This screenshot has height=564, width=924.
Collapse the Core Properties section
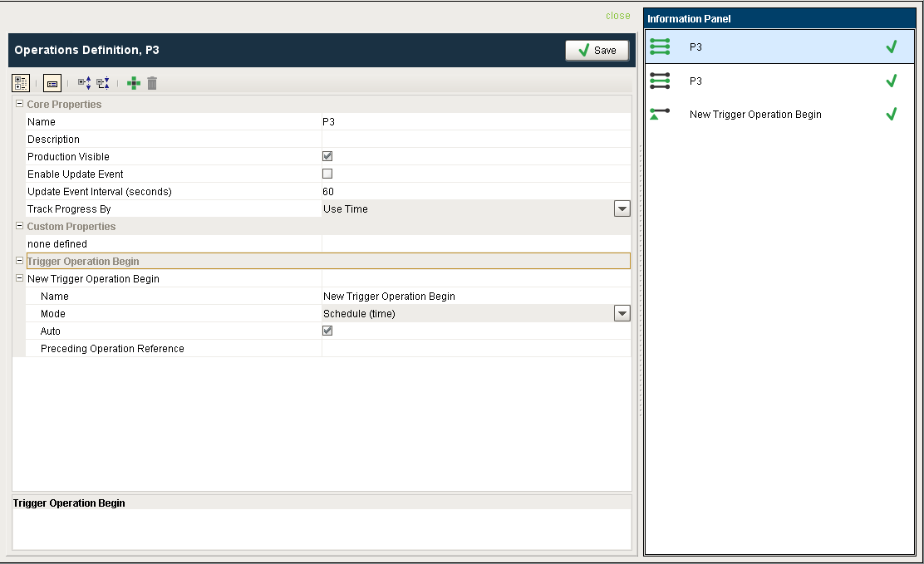pyautogui.click(x=19, y=105)
